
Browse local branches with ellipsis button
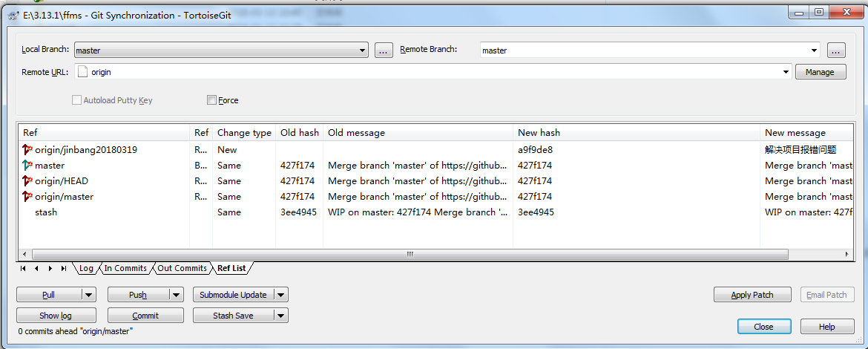[384, 50]
